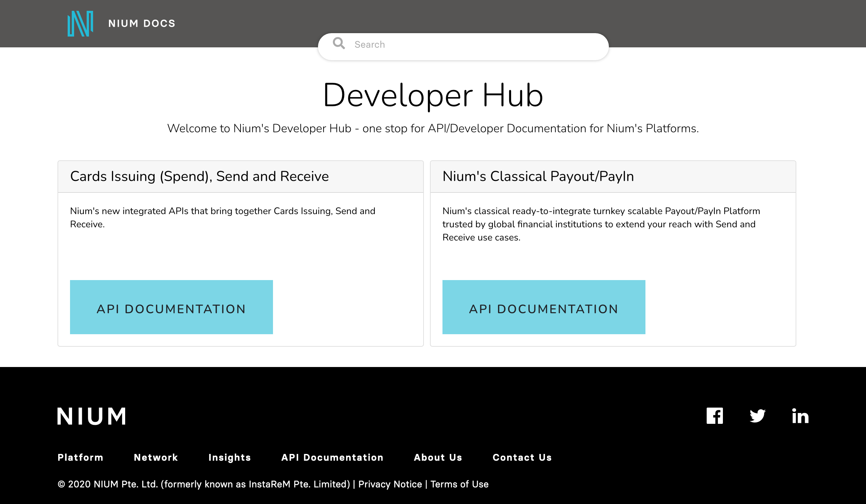The height and width of the screenshot is (504, 866).
Task: Click the Nium's Classical Payout/PayIn heading
Action: [x=538, y=176]
